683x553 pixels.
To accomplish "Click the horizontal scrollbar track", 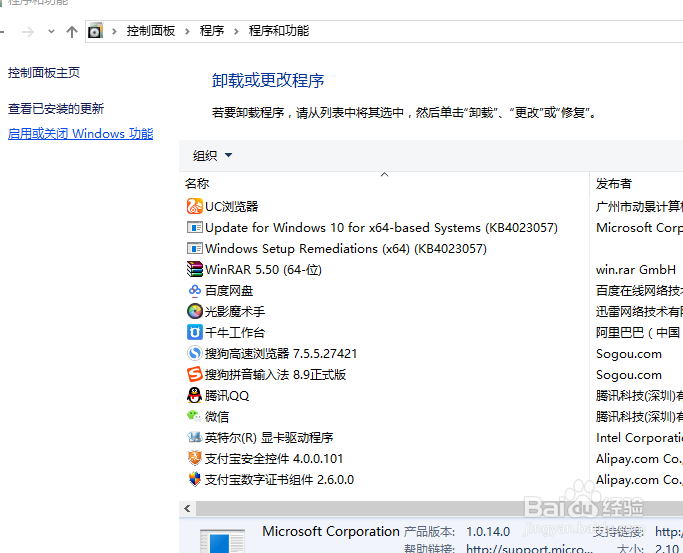I will [439, 508].
